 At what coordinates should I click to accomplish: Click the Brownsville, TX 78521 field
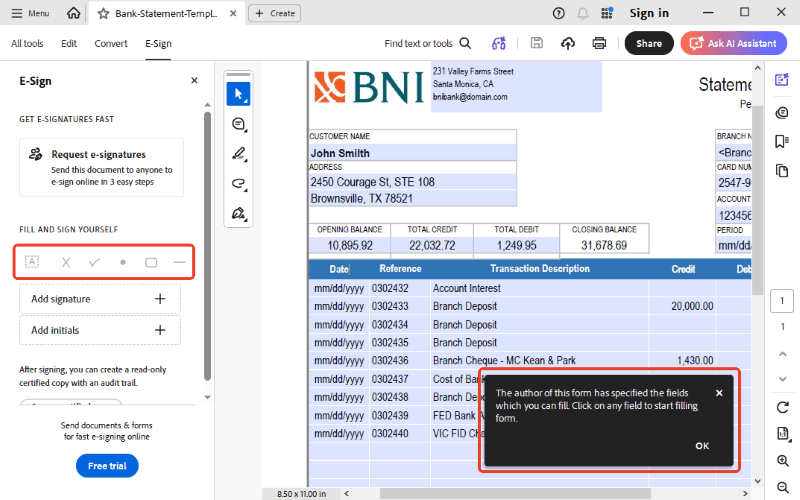click(412, 198)
